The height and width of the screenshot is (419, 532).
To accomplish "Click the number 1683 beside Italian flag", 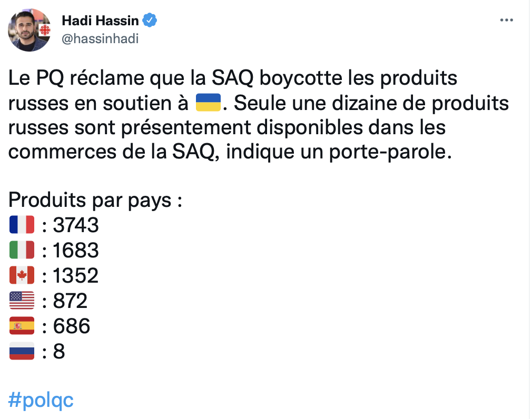I will click(76, 250).
